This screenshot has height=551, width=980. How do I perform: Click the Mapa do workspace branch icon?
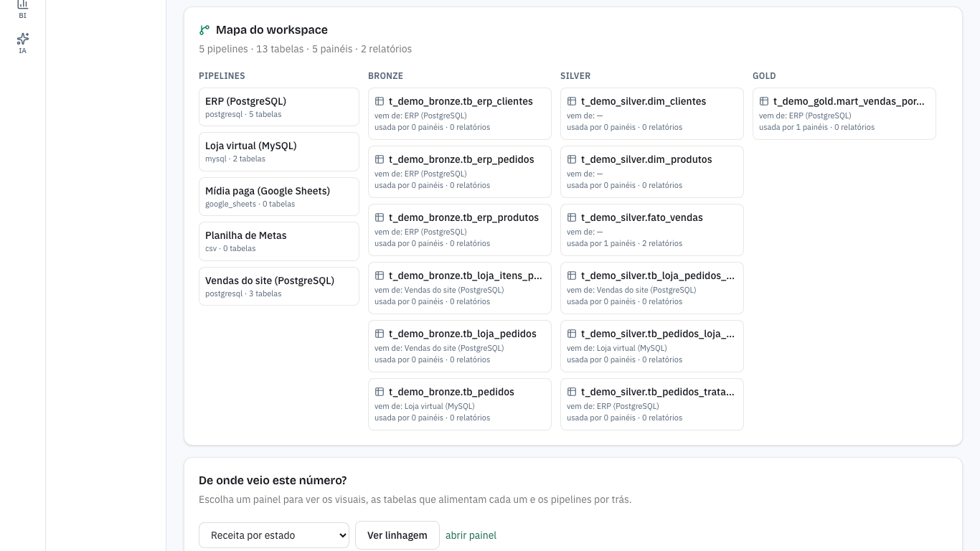click(204, 30)
